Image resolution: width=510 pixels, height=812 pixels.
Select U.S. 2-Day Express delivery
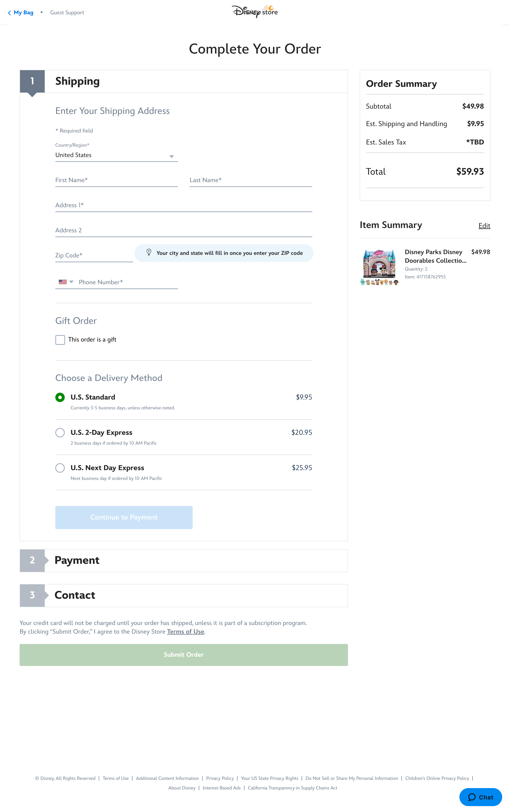[60, 432]
